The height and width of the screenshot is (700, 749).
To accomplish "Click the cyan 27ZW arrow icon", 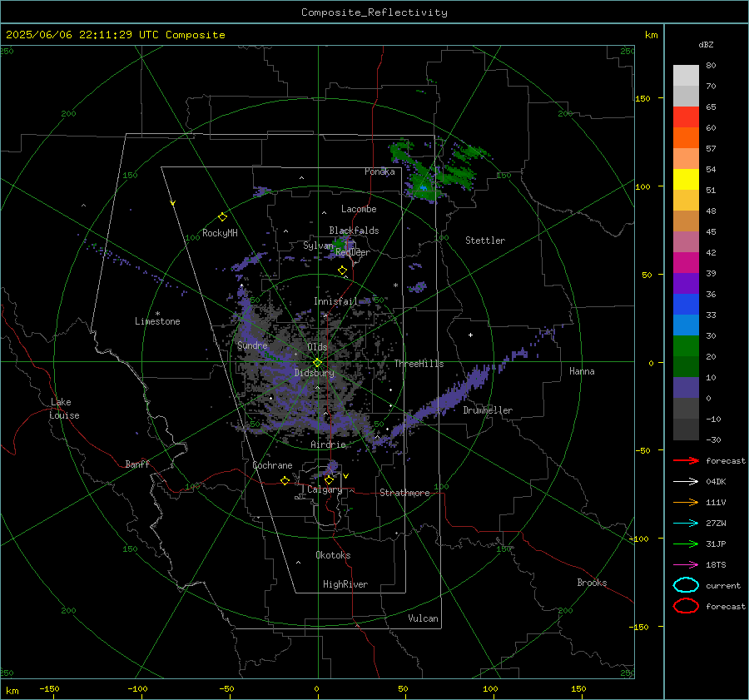I will click(x=686, y=524).
